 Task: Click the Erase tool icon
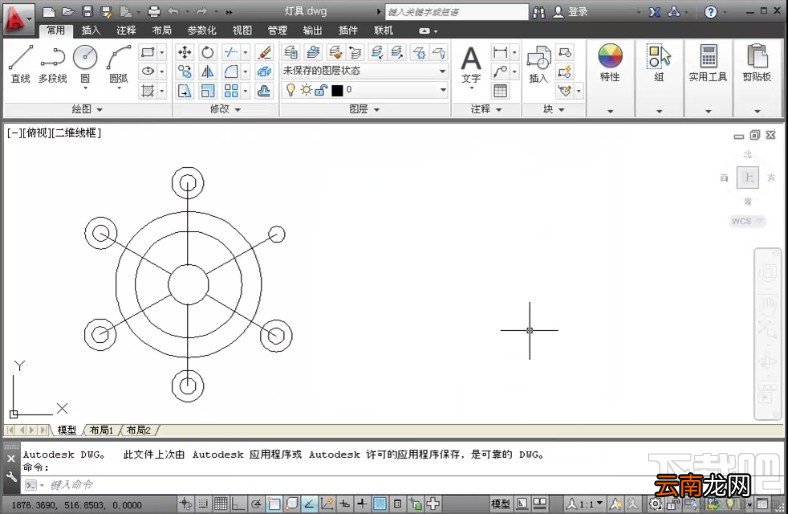pyautogui.click(x=264, y=52)
